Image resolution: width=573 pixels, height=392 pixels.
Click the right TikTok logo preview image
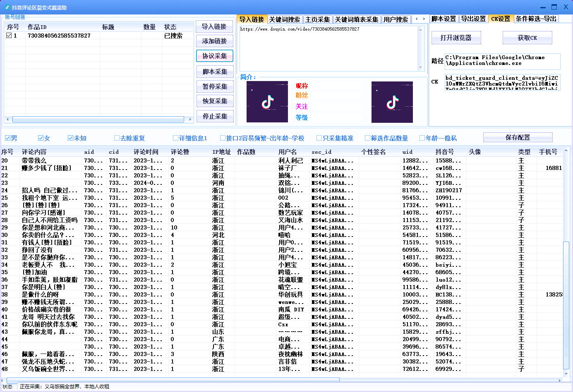pyautogui.click(x=392, y=102)
